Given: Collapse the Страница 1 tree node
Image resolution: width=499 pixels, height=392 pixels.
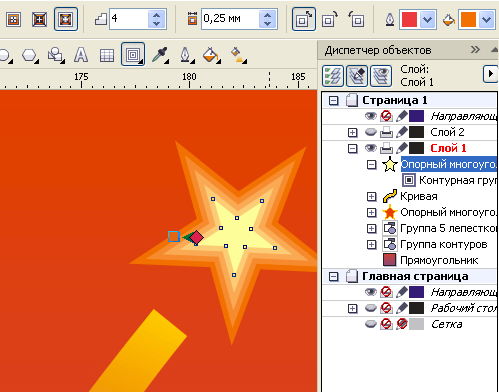Looking at the screenshot, I should point(333,100).
